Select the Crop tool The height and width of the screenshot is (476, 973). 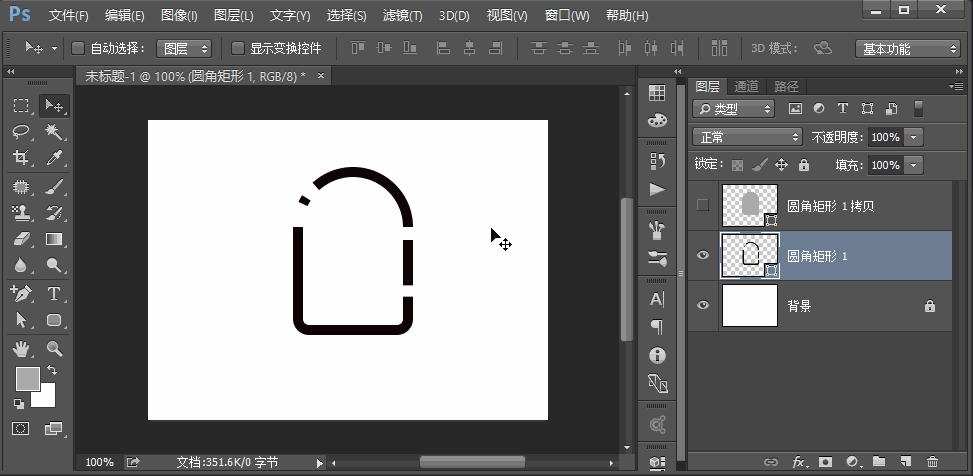[21, 158]
